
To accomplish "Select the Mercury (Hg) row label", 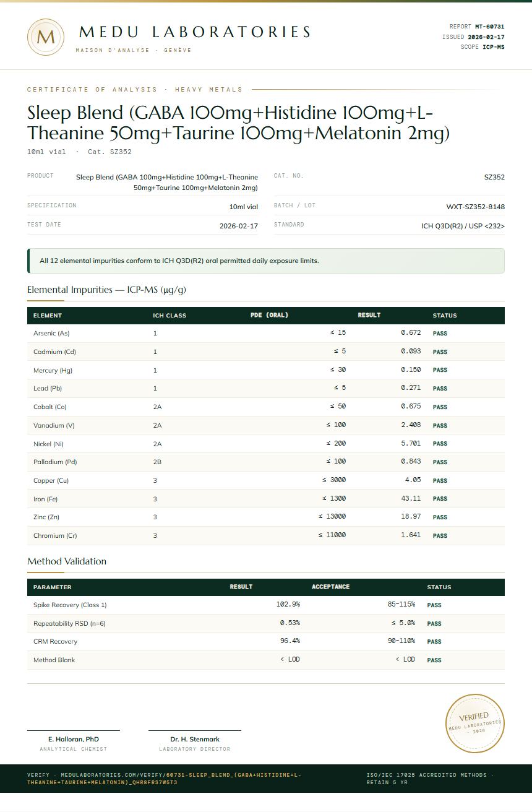I will click(53, 370).
